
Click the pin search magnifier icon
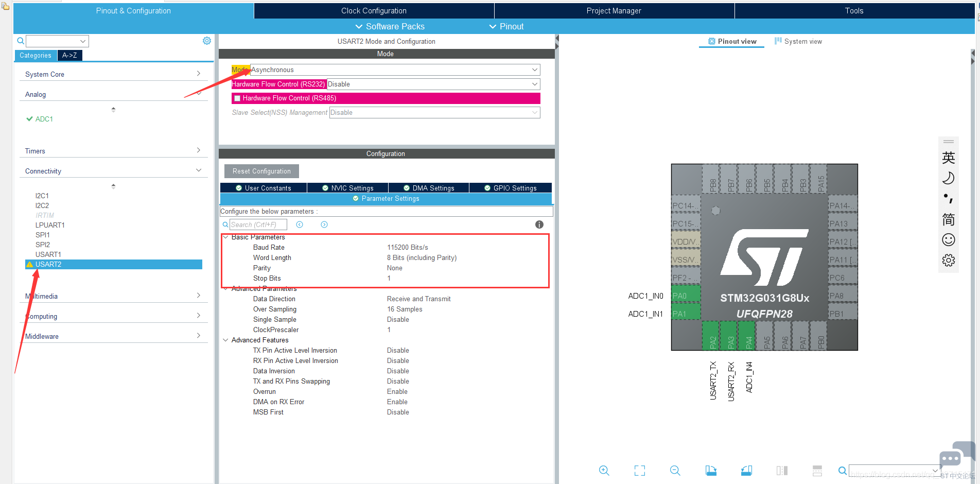843,470
